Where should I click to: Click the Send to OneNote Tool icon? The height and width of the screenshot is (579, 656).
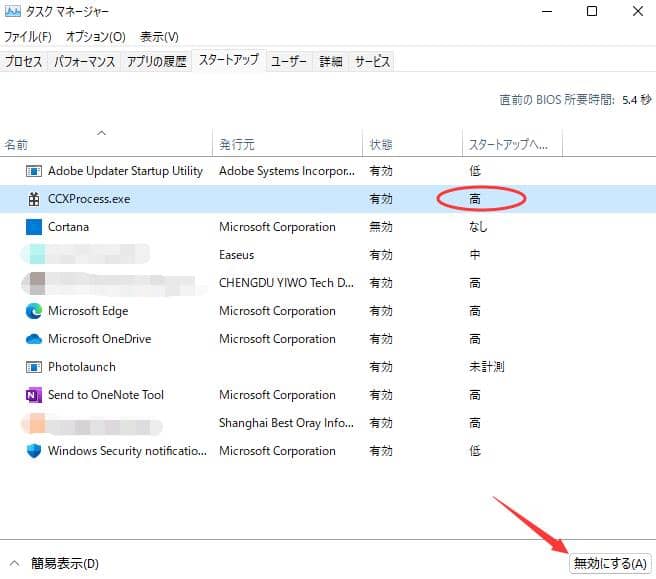tap(33, 395)
